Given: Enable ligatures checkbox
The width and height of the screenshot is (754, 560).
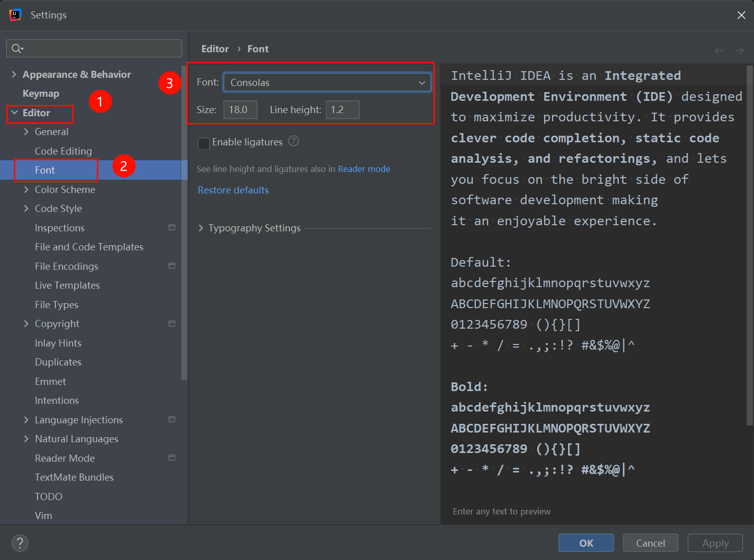Looking at the screenshot, I should [204, 143].
